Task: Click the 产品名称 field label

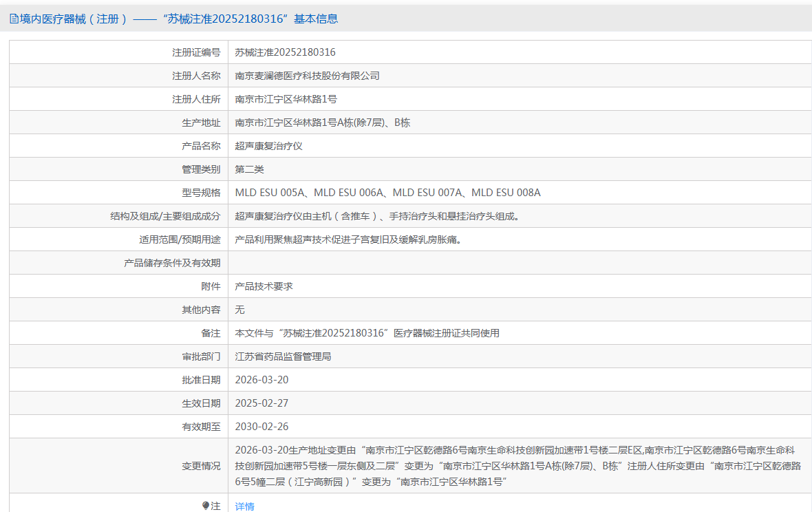Action: click(201, 146)
